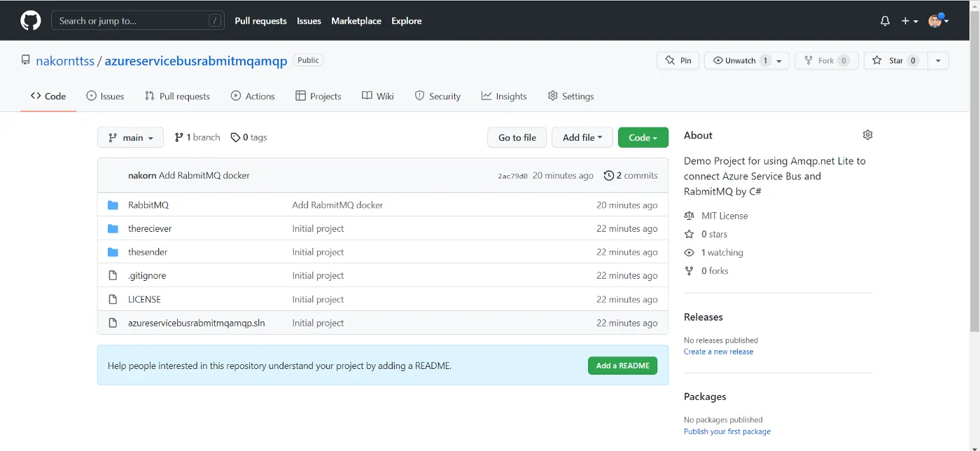Open the azureservicebusrabmitmqamqp repository link
The height and width of the screenshot is (451, 980).
pyautogui.click(x=196, y=61)
